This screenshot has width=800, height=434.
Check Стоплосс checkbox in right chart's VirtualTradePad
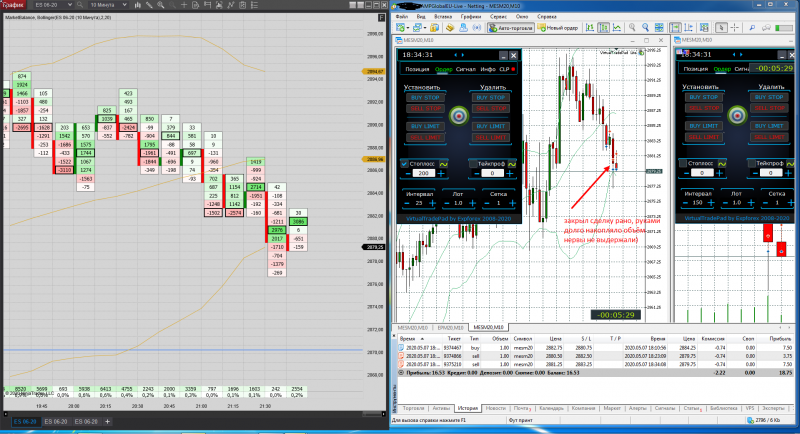coord(683,163)
